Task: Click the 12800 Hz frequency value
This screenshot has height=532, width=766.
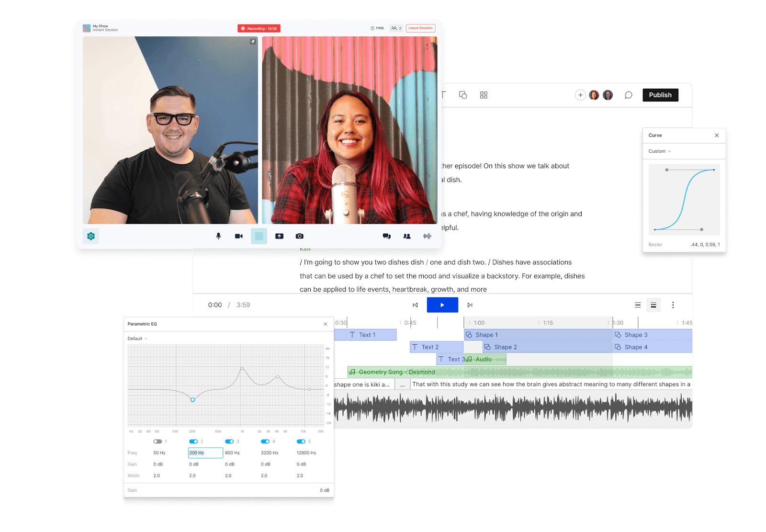Action: point(306,453)
